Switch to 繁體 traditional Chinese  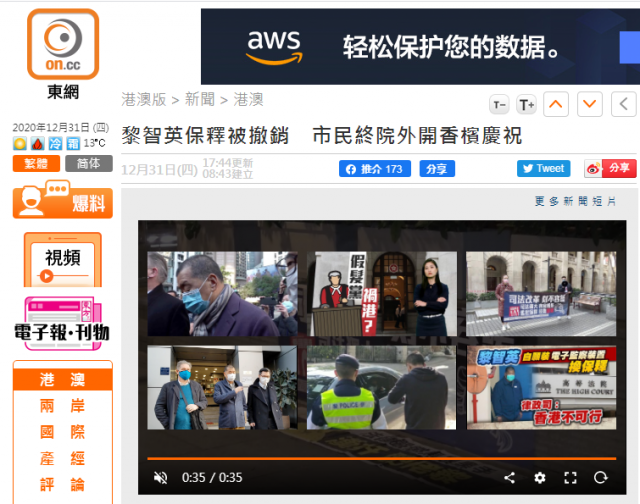(x=36, y=164)
